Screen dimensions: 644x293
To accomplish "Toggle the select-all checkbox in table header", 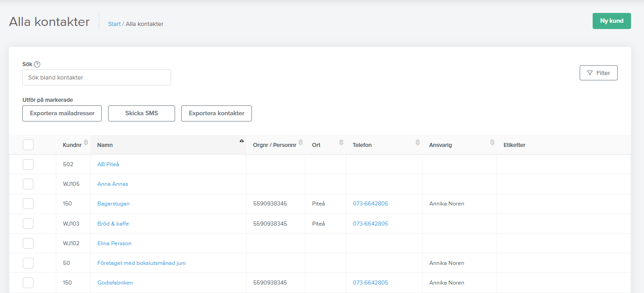I will pos(28,145).
